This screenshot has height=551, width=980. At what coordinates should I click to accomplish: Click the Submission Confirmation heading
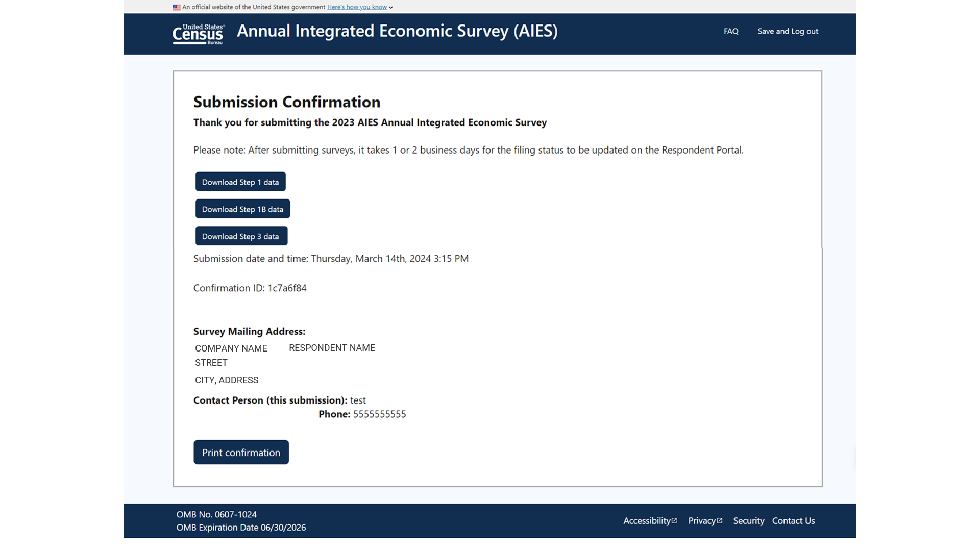[287, 102]
